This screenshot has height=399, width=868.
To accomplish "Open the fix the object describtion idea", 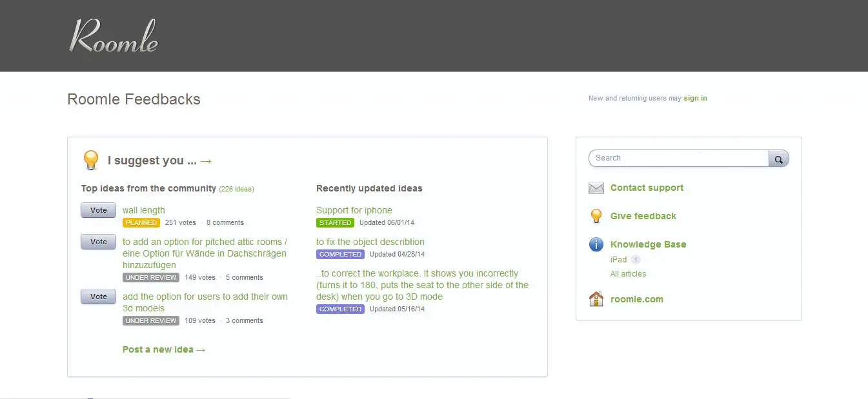I will tap(370, 242).
